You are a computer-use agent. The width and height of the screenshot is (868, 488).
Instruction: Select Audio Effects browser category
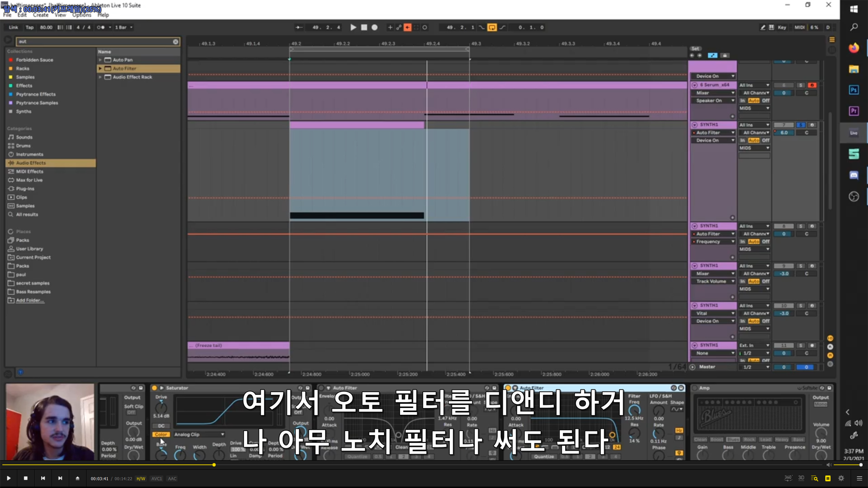click(51, 163)
